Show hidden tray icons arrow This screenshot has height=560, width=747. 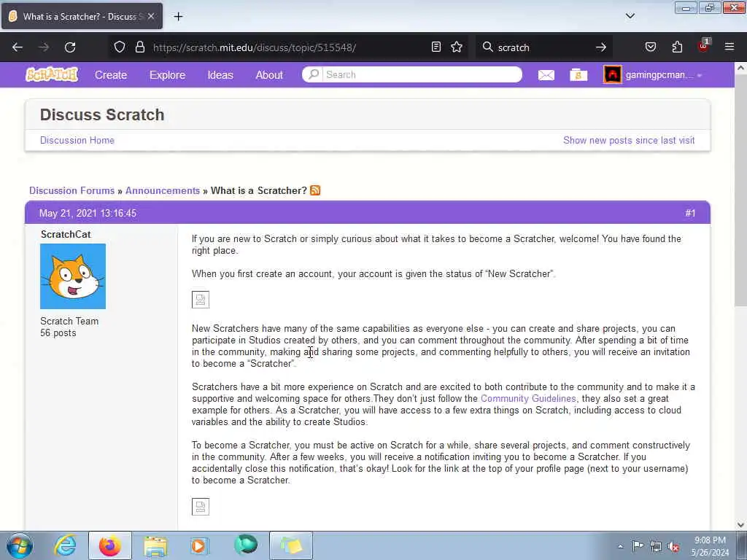tap(620, 546)
